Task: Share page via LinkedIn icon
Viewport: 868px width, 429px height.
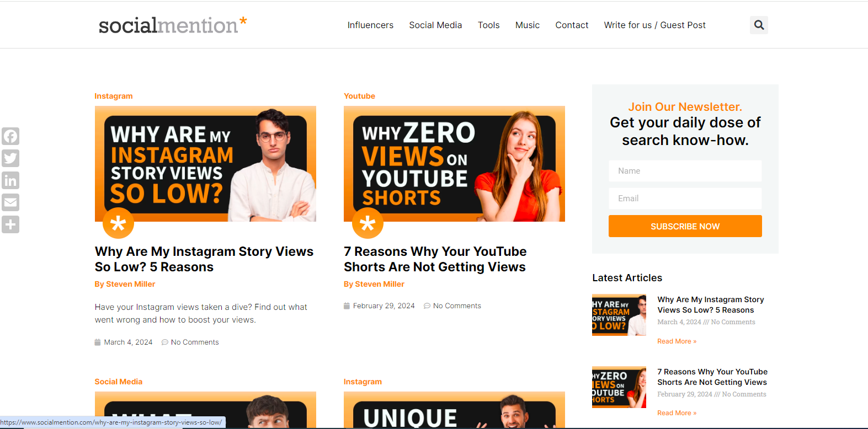Action: pos(10,180)
